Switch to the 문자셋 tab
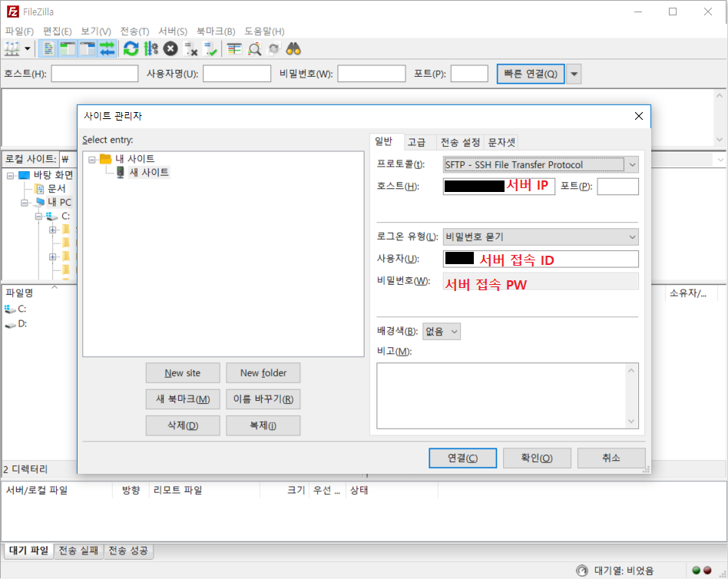Viewport: 728px width, 579px height. click(501, 143)
